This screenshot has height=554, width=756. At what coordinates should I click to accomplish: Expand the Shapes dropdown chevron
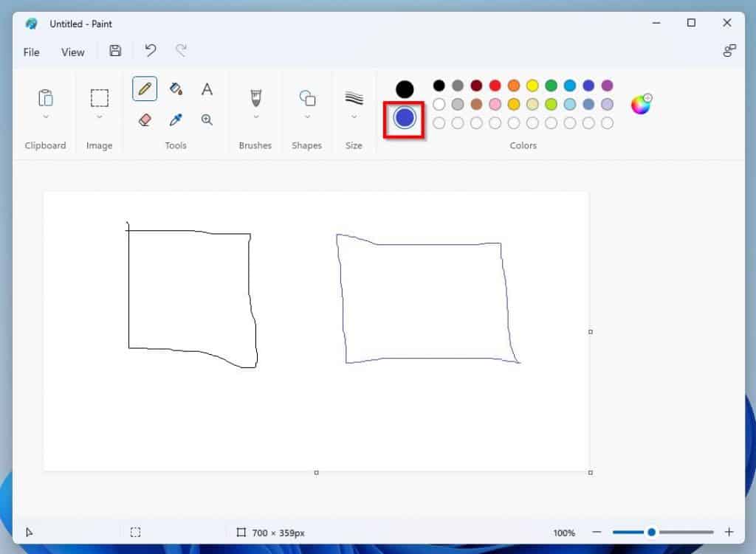(x=307, y=117)
